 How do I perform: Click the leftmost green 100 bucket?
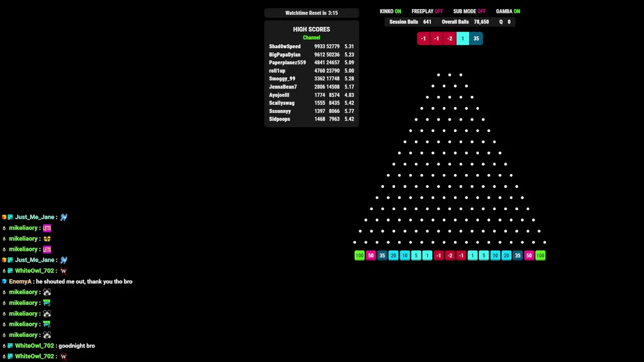(x=359, y=255)
